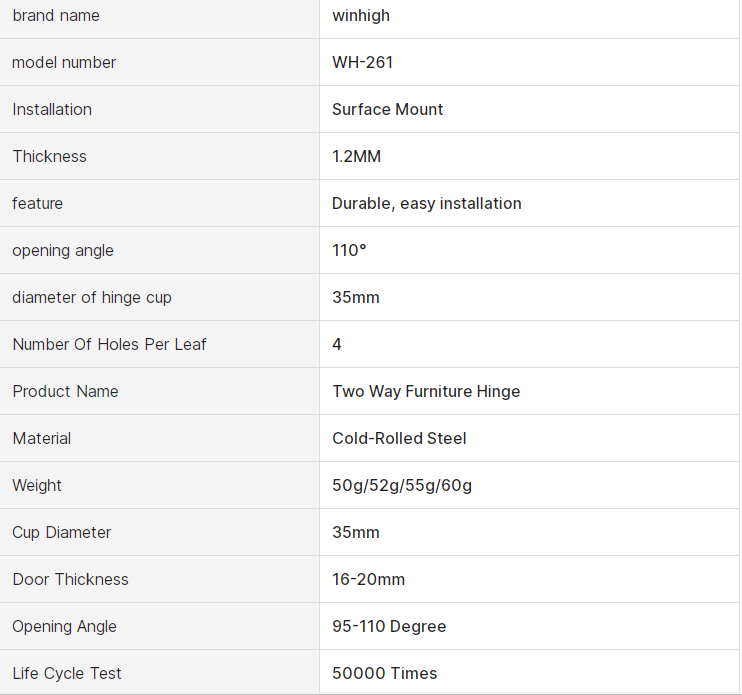
Task: Click the 'Cold-Rolled Steel' material value
Action: coord(399,438)
